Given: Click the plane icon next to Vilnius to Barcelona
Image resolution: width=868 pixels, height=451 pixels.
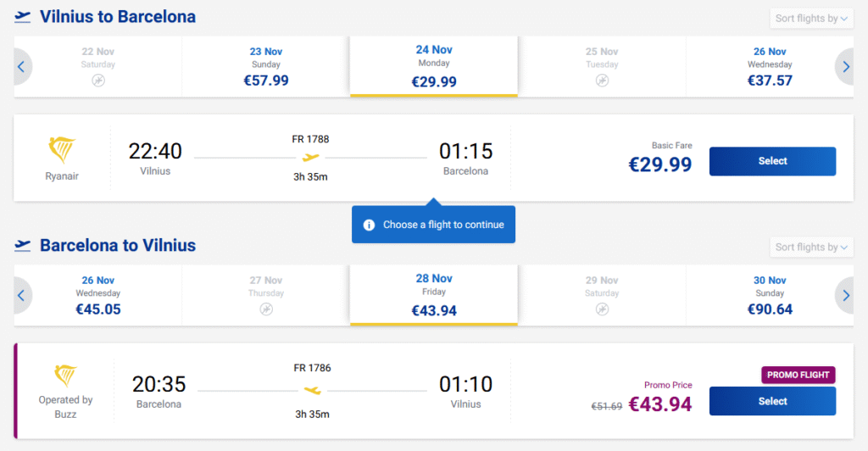Looking at the screenshot, I should pos(23,17).
